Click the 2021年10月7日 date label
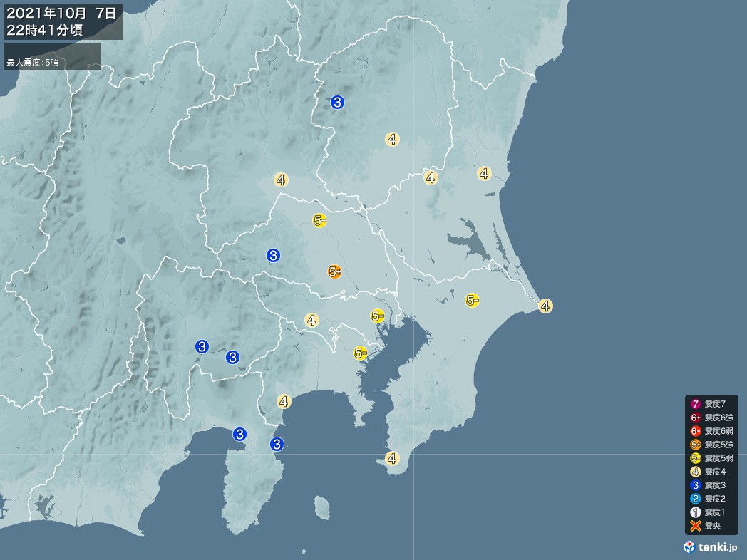The image size is (747, 560). [63, 11]
